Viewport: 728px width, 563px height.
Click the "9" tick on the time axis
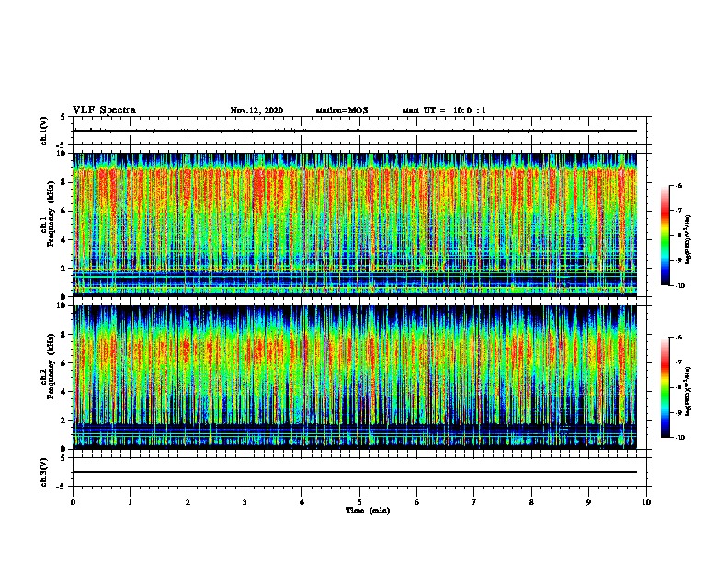tap(588, 502)
